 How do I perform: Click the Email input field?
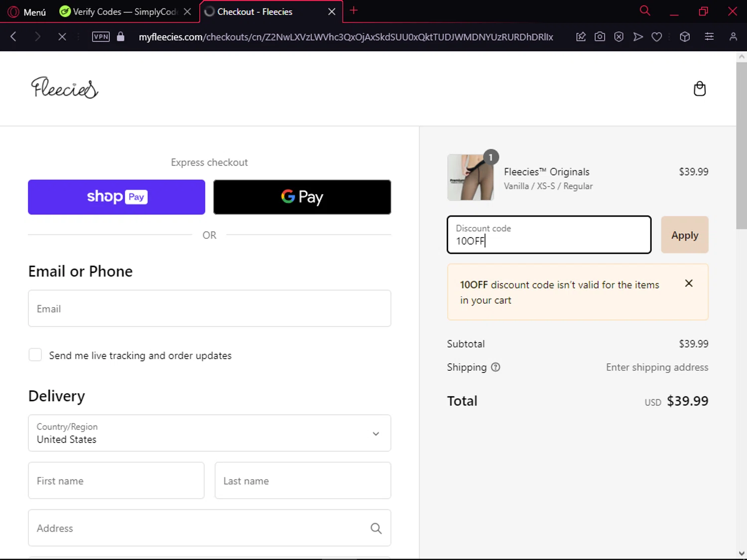(210, 309)
